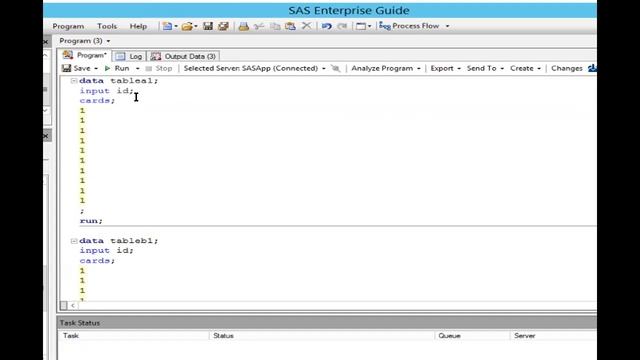Click the Task Status panel title
Image resolution: width=640 pixels, height=360 pixels.
[80, 323]
